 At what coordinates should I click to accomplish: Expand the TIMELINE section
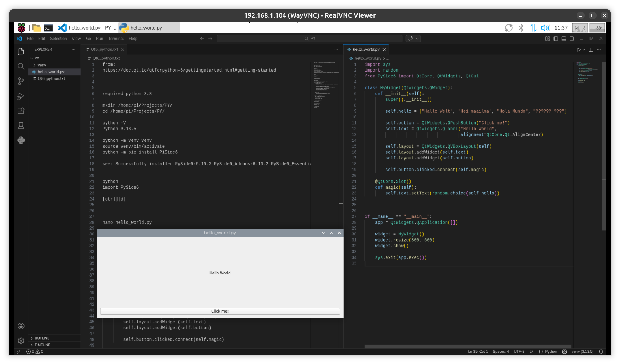click(x=42, y=345)
